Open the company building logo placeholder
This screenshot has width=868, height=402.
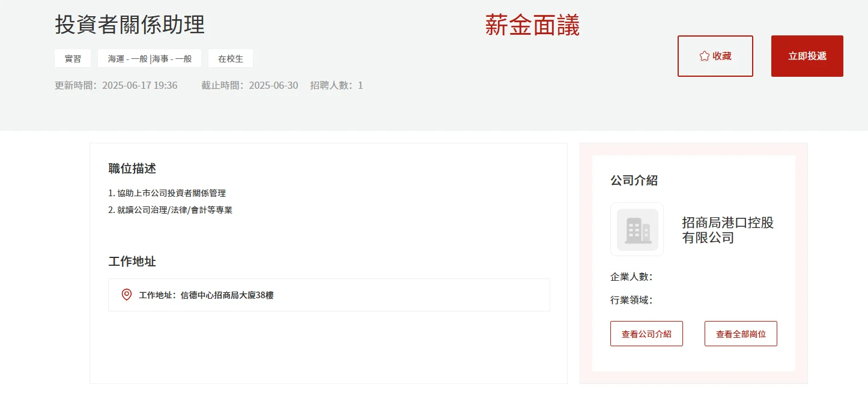click(x=637, y=229)
